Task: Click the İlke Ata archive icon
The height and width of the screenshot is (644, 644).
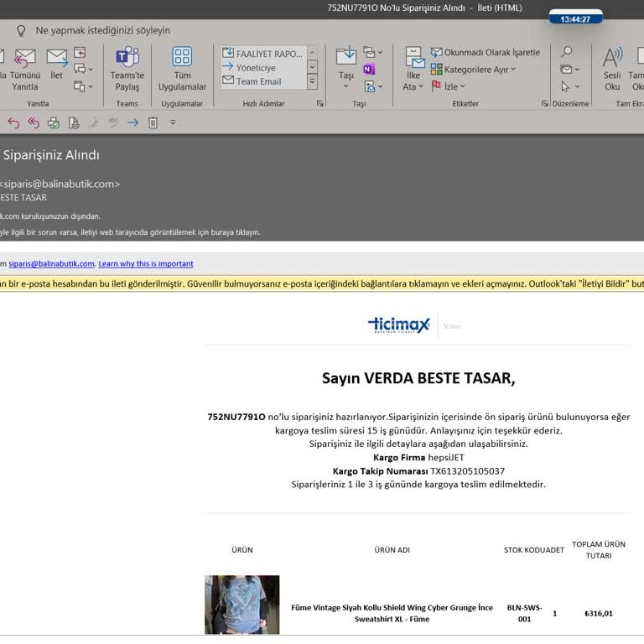Action: [x=414, y=57]
